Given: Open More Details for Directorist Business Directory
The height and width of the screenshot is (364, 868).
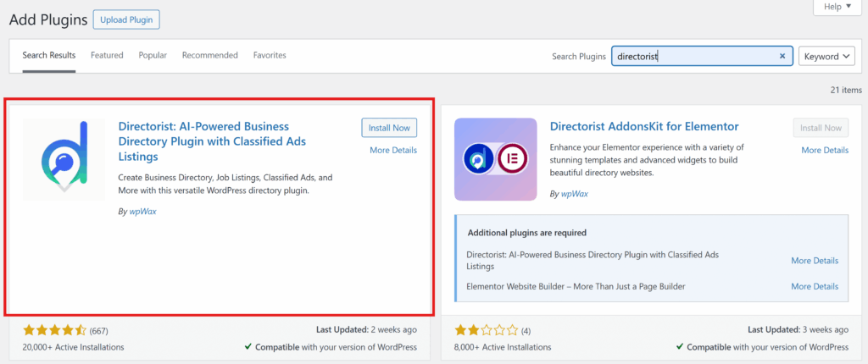Looking at the screenshot, I should [393, 150].
